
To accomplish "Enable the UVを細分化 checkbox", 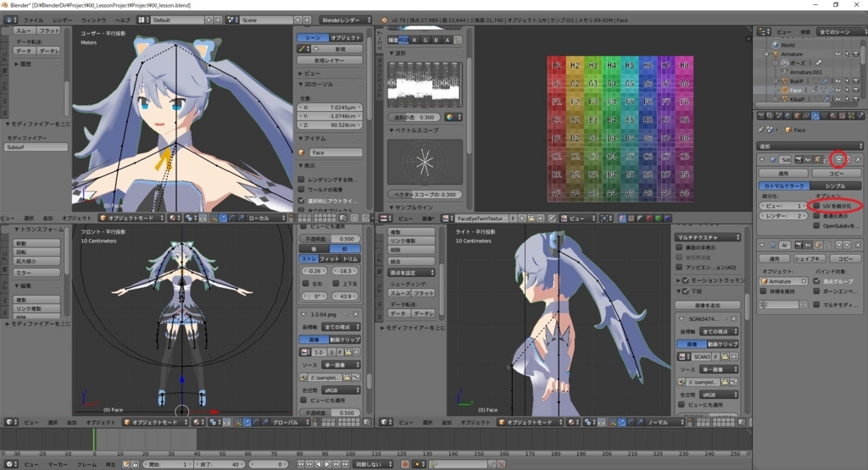I will point(816,206).
